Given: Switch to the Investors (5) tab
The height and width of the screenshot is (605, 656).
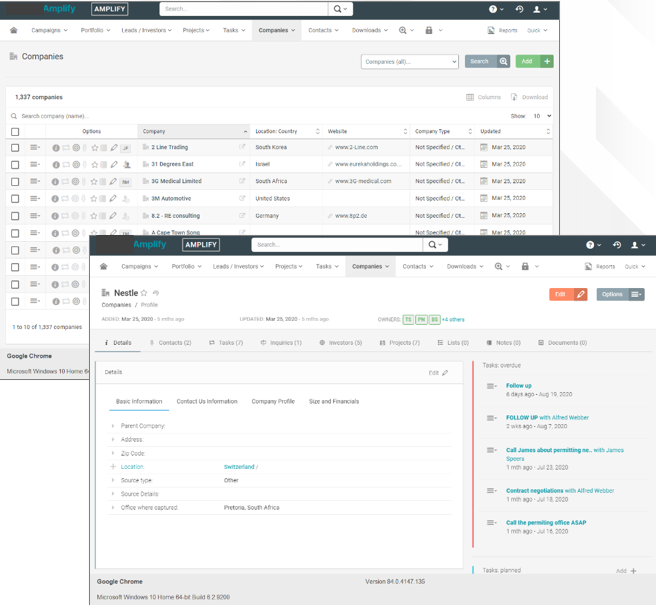Looking at the screenshot, I should pos(341,343).
